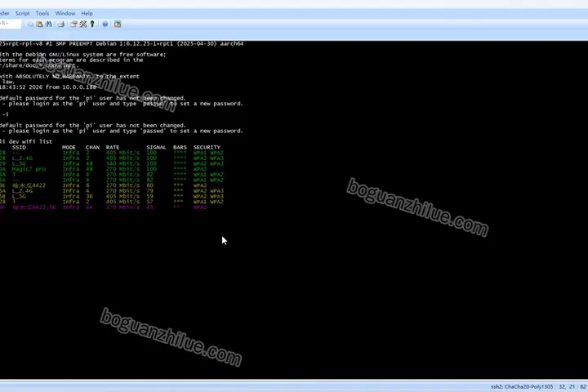Click the channel value 36

click(x=89, y=196)
